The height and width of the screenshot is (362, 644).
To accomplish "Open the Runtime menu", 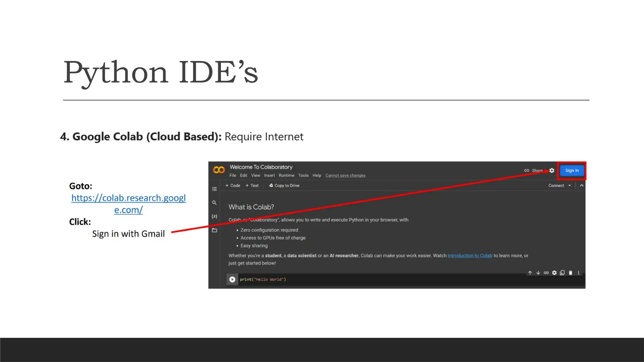I will 286,175.
